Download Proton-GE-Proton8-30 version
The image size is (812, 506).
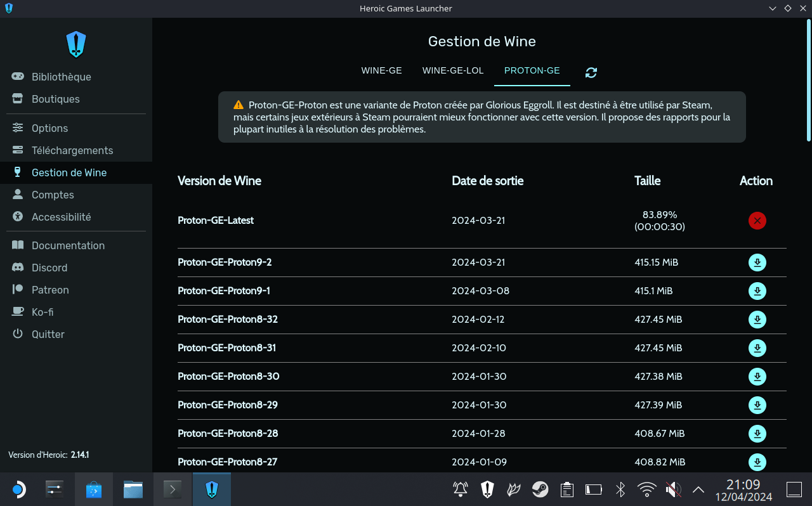757,377
